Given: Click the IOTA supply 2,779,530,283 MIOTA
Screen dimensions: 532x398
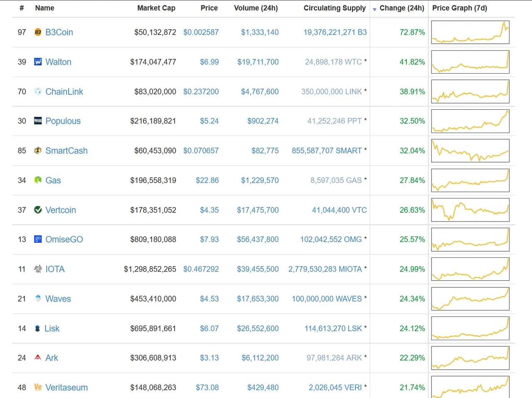Looking at the screenshot, I should [x=325, y=269].
